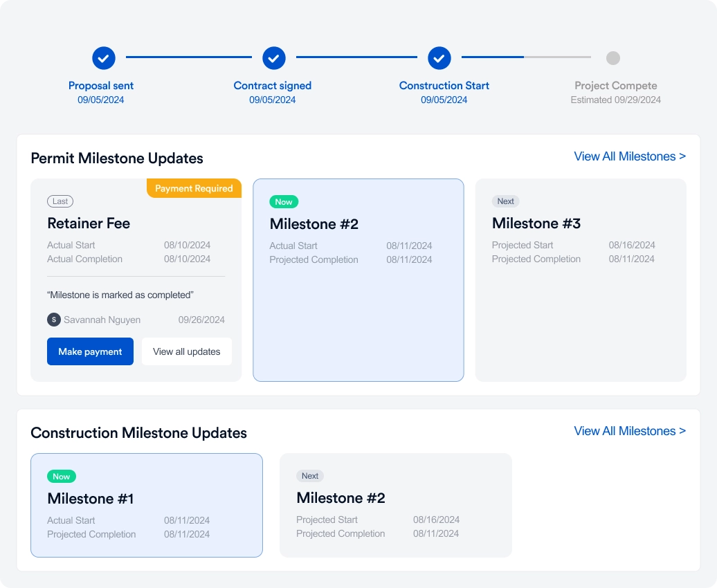
Task: Click the Construction Start step label
Action: (x=444, y=86)
